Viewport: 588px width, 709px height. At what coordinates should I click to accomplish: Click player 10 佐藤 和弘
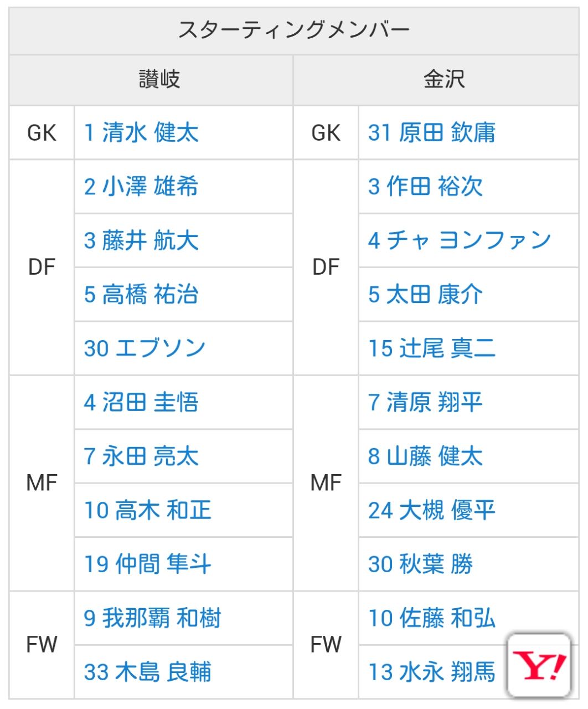(432, 618)
